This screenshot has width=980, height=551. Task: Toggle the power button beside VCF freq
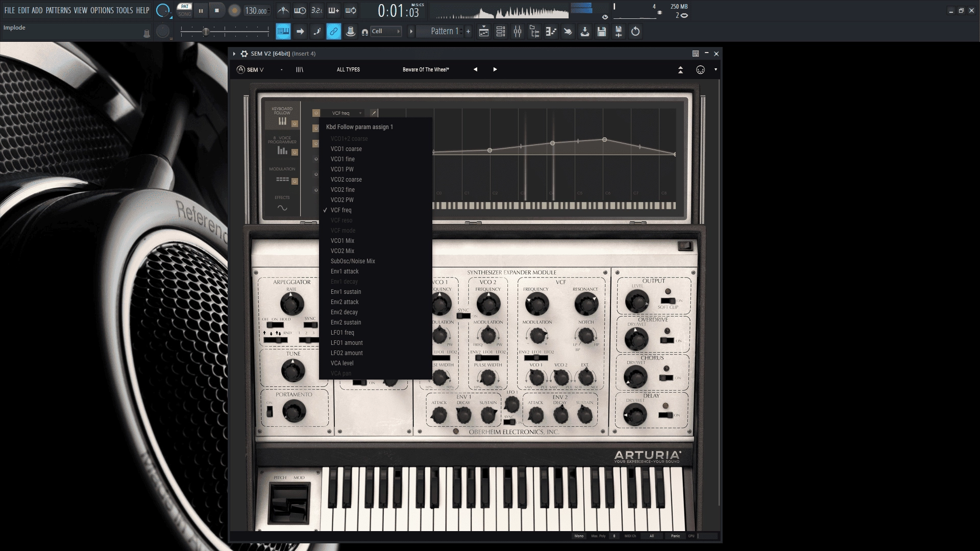click(x=316, y=113)
